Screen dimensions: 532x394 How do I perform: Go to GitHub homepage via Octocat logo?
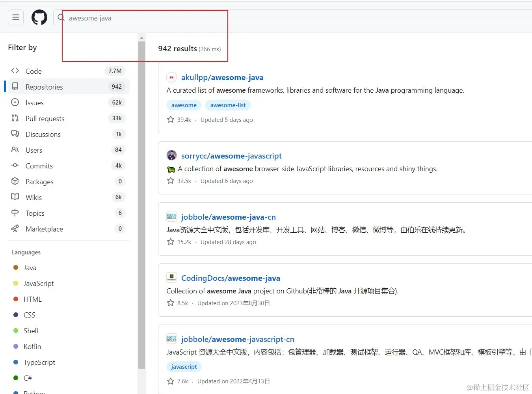pos(39,17)
